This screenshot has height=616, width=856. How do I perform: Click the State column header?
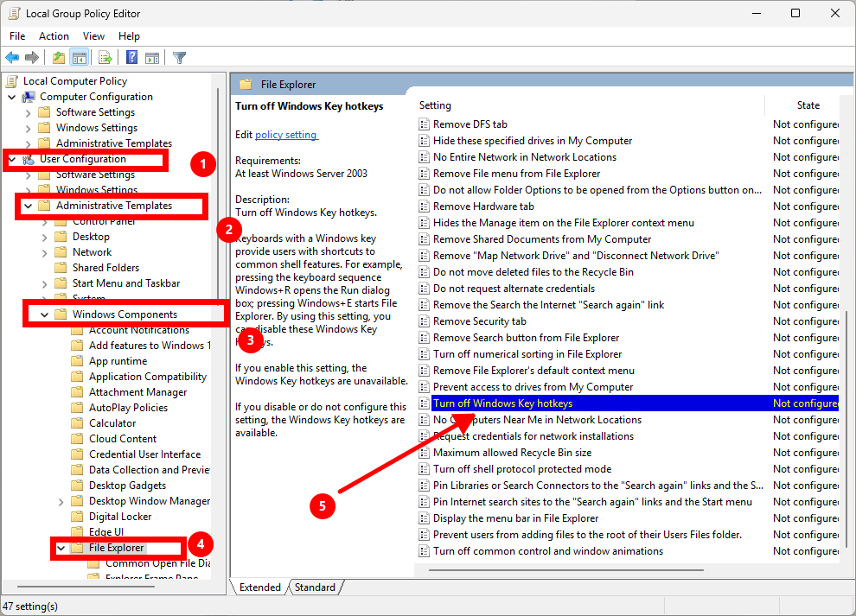[808, 105]
